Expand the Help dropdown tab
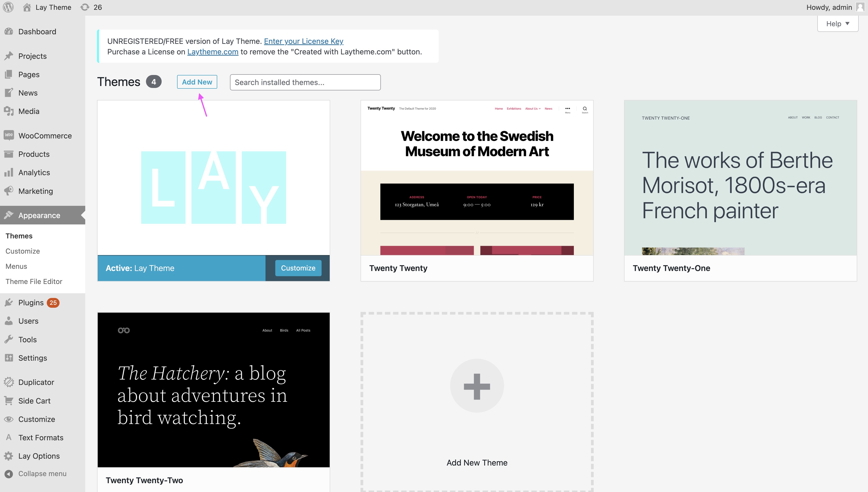The width and height of the screenshot is (868, 492). [x=838, y=24]
